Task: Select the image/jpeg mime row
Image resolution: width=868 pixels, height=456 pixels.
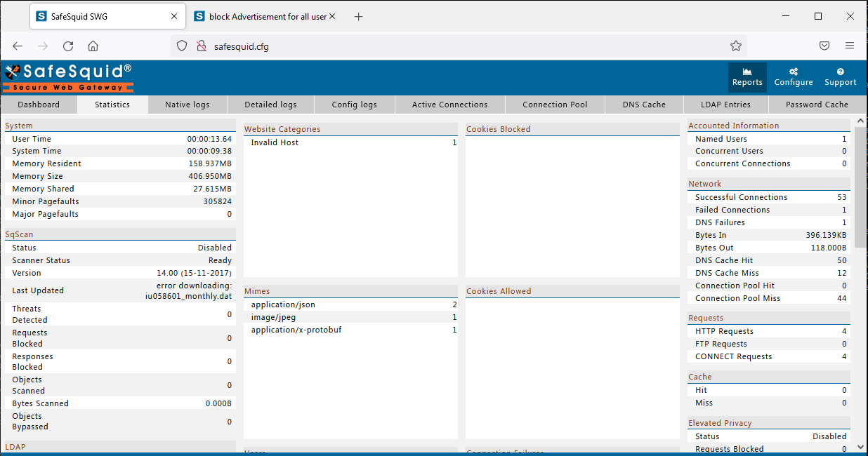Action: click(x=350, y=317)
